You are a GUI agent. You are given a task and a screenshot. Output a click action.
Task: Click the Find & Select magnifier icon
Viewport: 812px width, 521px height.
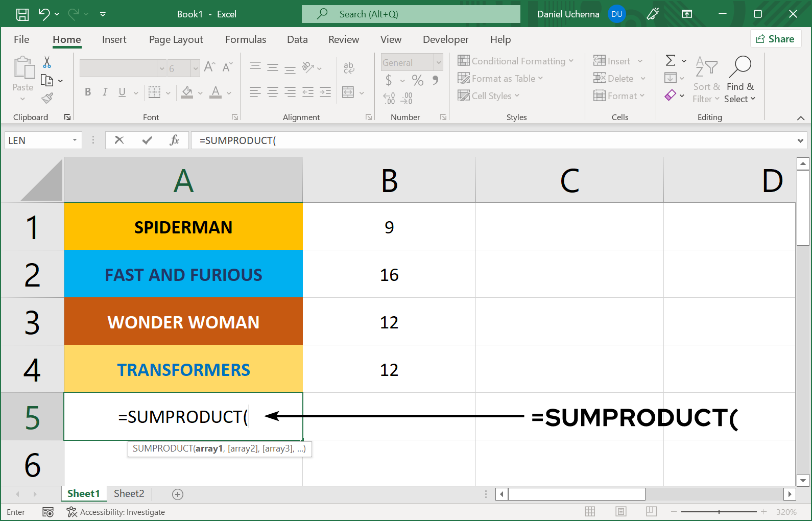pyautogui.click(x=740, y=67)
